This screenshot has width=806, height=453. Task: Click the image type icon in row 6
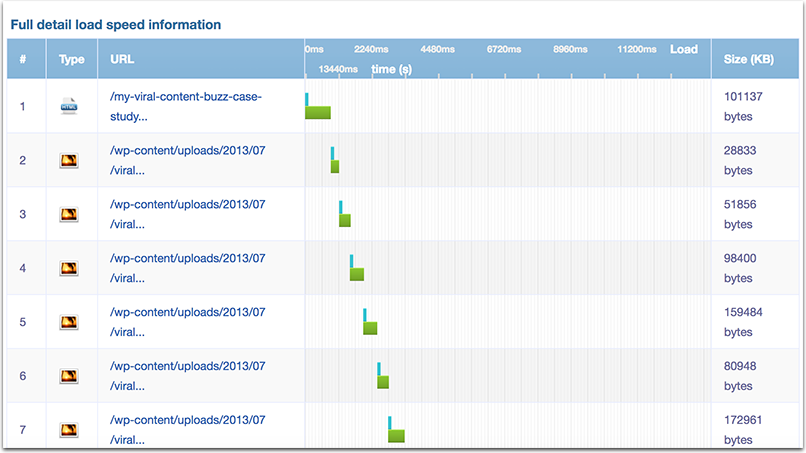coord(69,376)
